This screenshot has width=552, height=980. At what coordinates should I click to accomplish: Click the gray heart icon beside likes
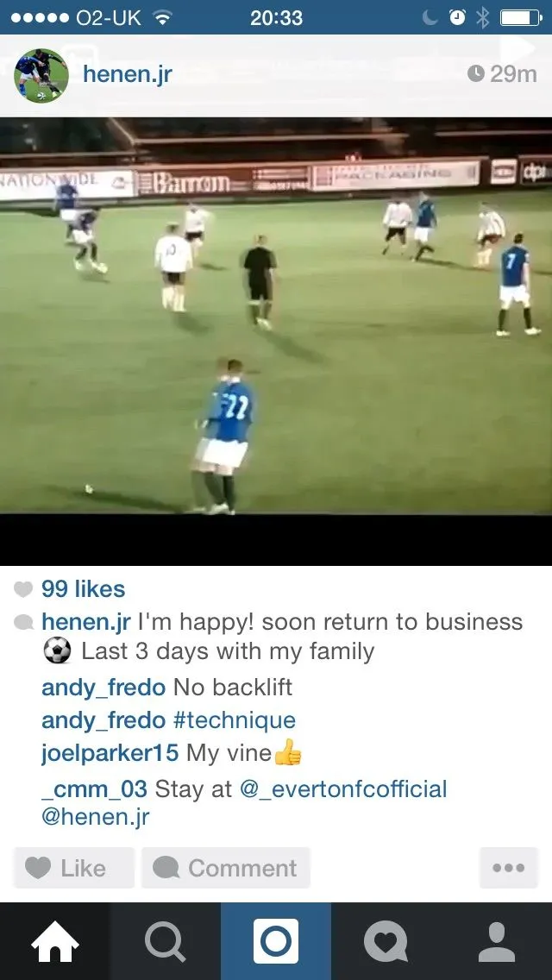pyautogui.click(x=23, y=588)
